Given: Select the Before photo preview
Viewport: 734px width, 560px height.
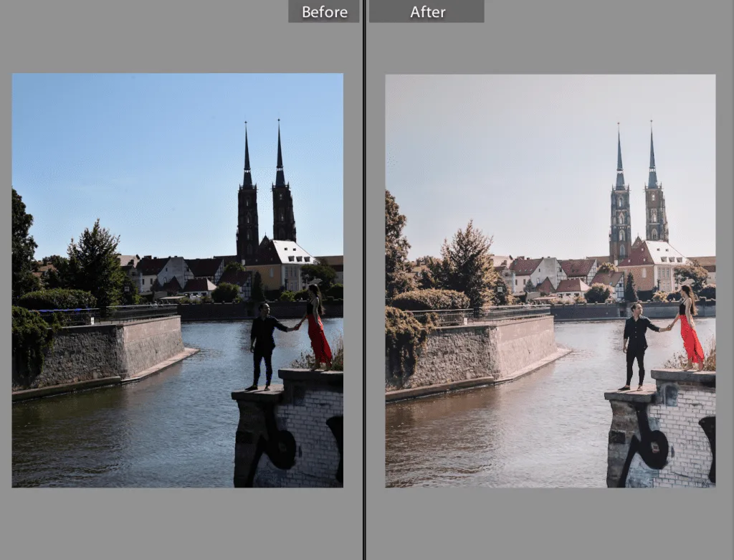Looking at the screenshot, I should pos(178,280).
